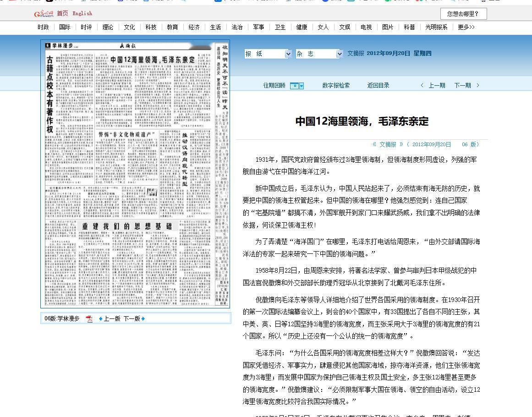This screenshot has width=532, height=417.
Task: Switch to the English version link
Action: [82, 13]
